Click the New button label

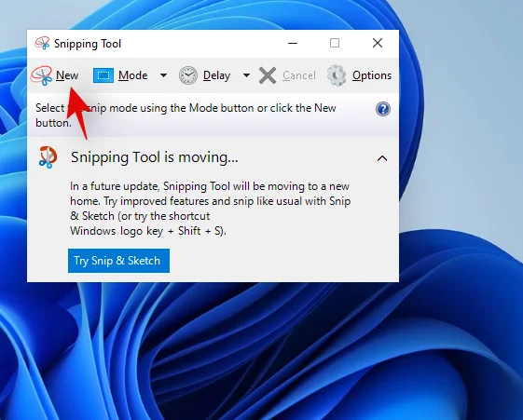click(67, 75)
